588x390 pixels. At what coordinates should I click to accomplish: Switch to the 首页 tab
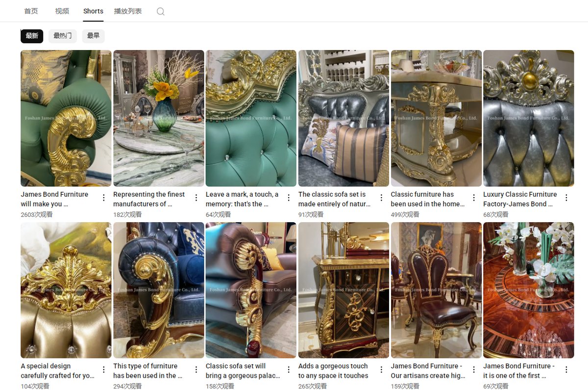[31, 11]
